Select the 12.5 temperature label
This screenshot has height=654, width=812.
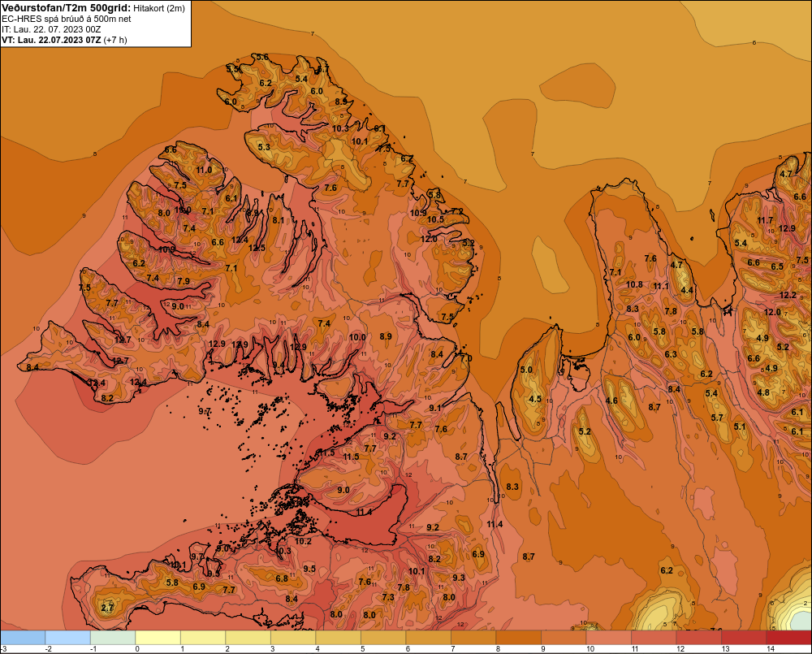click(257, 248)
